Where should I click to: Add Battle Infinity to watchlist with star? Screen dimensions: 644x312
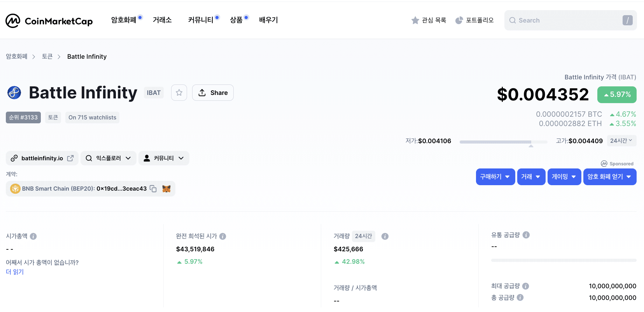(179, 93)
